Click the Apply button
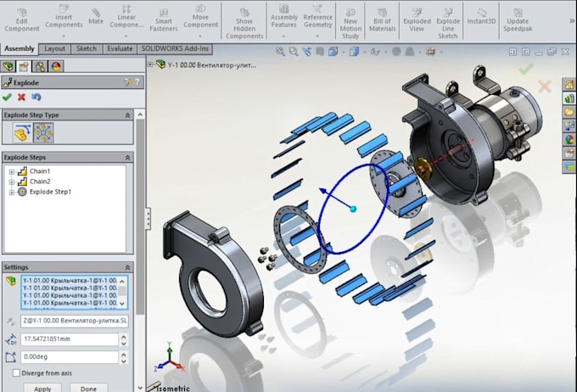The width and height of the screenshot is (577, 392). tap(42, 388)
